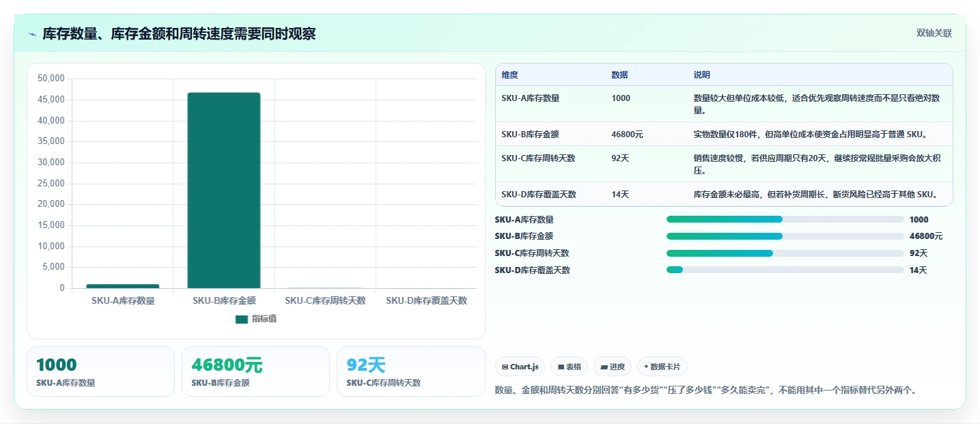The height and width of the screenshot is (424, 980).
Task: Click SKU-D库存覆盖天数 progress row label
Action: [532, 270]
